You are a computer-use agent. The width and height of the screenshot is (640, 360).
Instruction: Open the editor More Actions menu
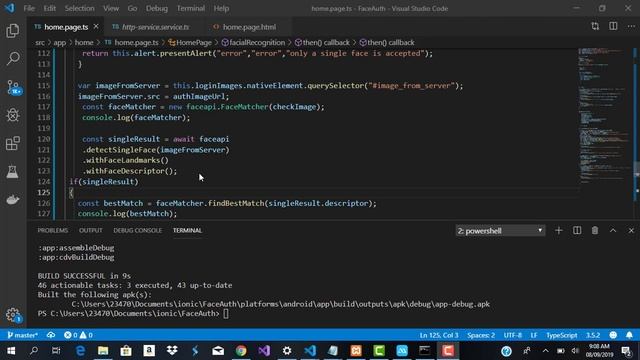631,27
